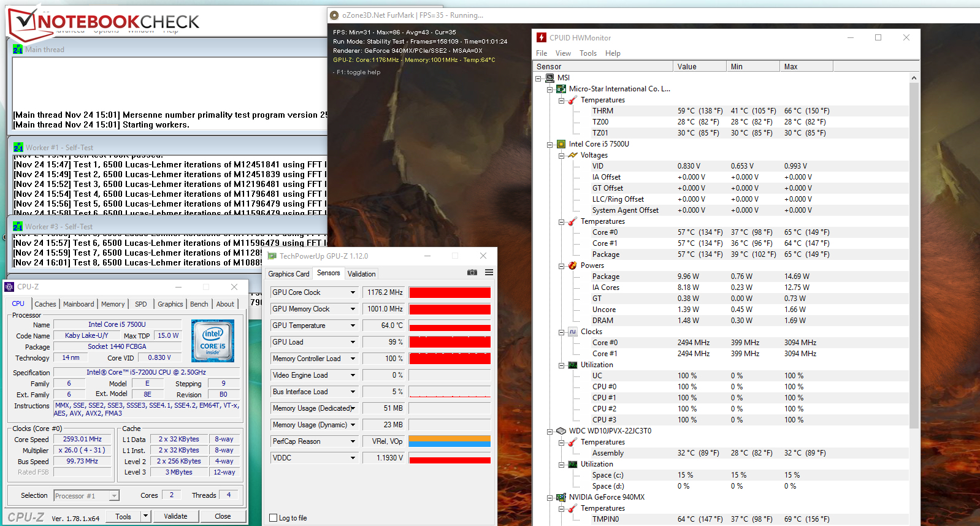Click the Voltages lightning icon in HWMonitor
Screen dimensions: 980x526
(573, 155)
